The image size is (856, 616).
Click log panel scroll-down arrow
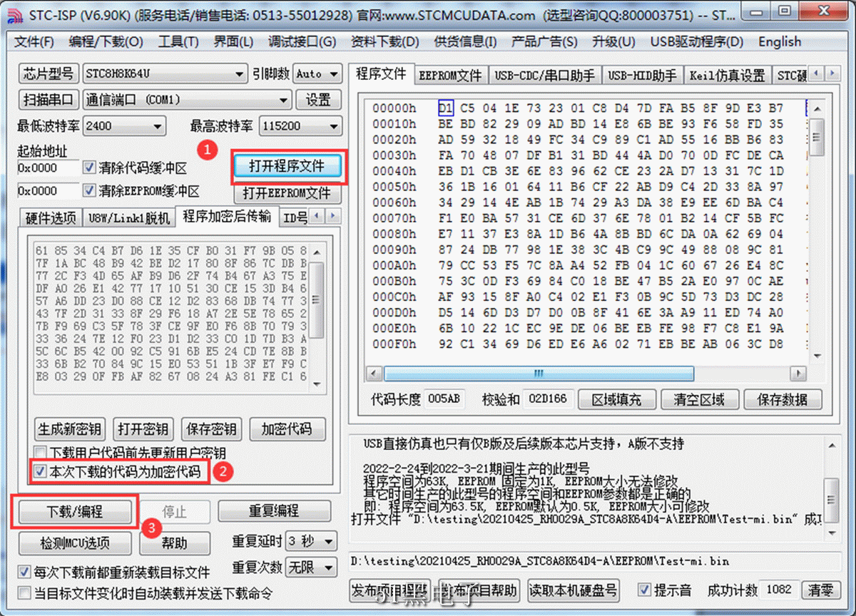tap(831, 533)
